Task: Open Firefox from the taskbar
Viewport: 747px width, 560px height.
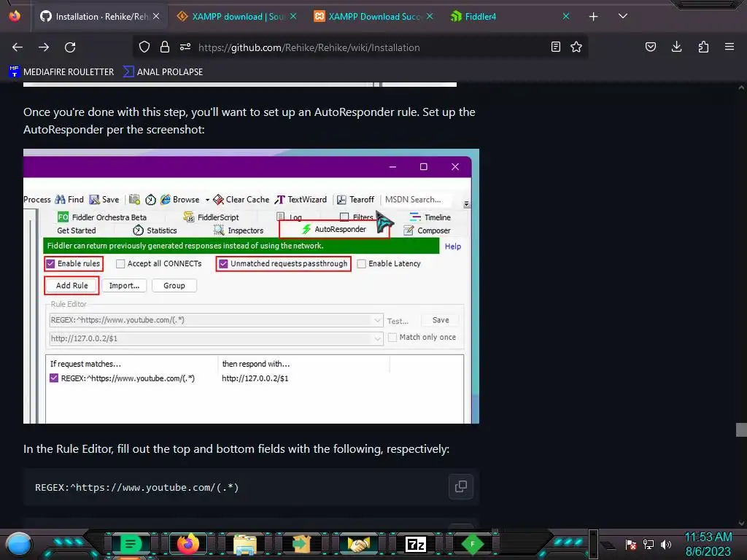Action: [x=187, y=543]
